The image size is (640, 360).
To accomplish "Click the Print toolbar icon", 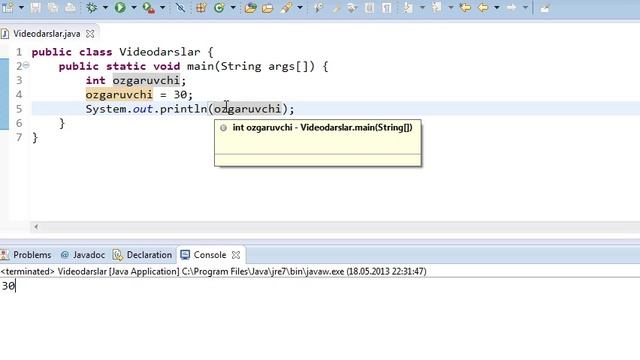I will point(70,7).
